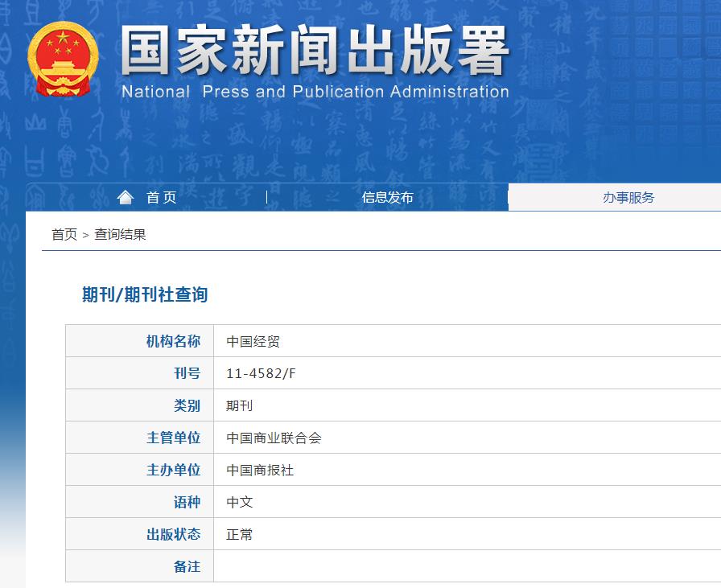721x588 pixels.
Task: Click the 刊号 row label
Action: click(187, 373)
